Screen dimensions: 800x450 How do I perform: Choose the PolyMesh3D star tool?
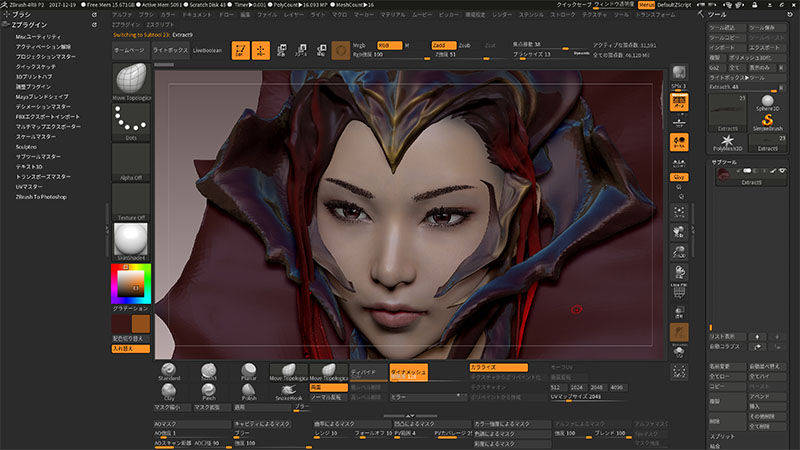(x=727, y=139)
